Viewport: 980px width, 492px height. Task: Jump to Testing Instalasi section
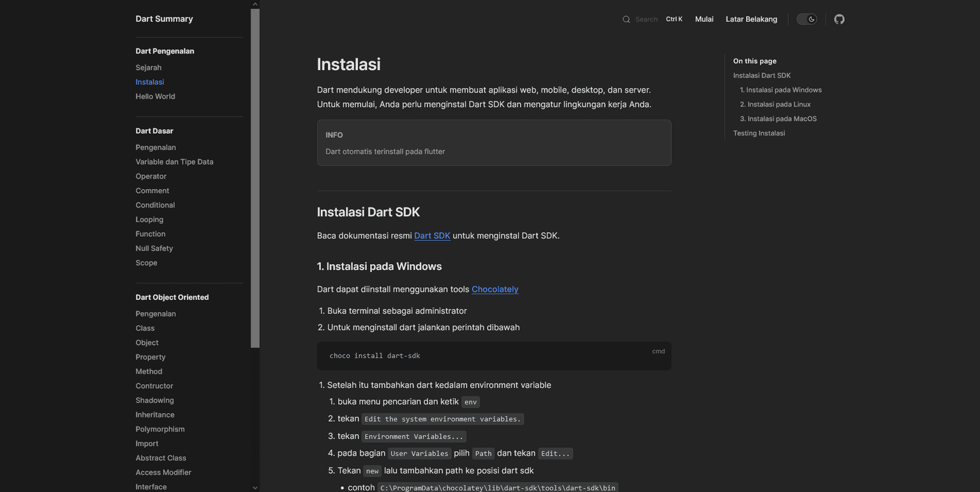tap(759, 133)
